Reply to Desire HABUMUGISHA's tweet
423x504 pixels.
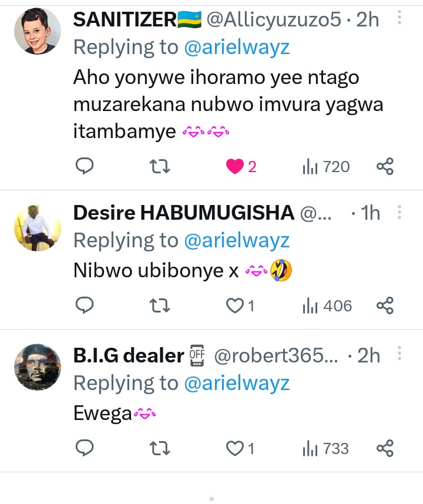85,305
